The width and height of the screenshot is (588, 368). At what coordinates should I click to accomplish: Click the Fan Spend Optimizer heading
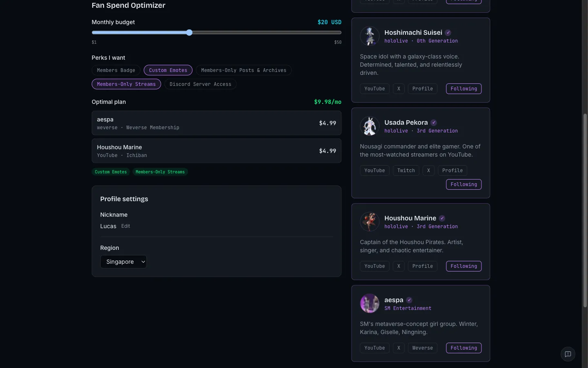128,5
